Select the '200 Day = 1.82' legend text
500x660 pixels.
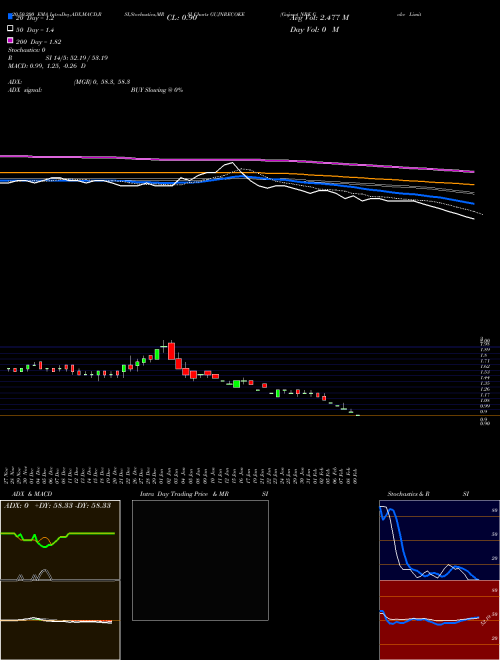[x=39, y=42]
